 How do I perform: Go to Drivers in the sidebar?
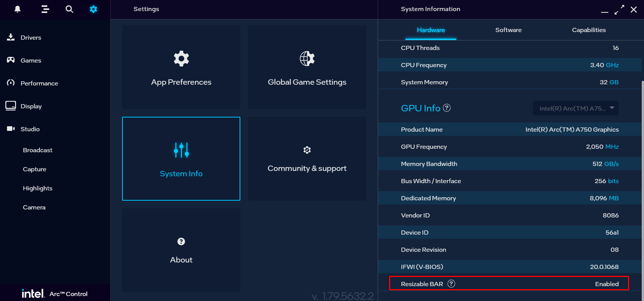pos(31,37)
